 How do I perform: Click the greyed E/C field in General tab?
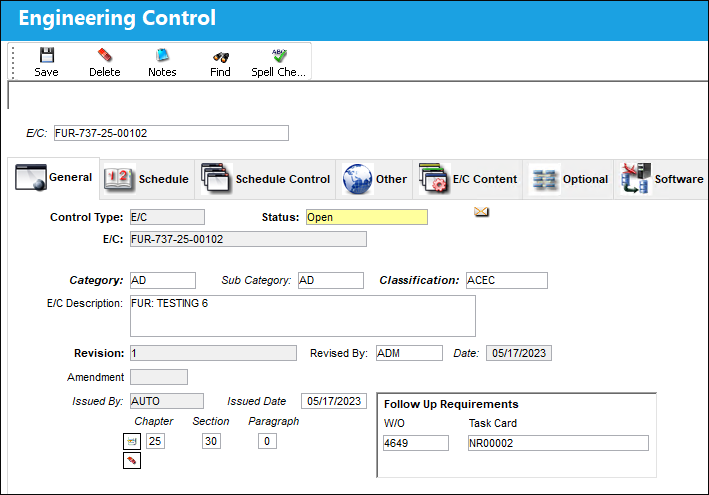[248, 239]
